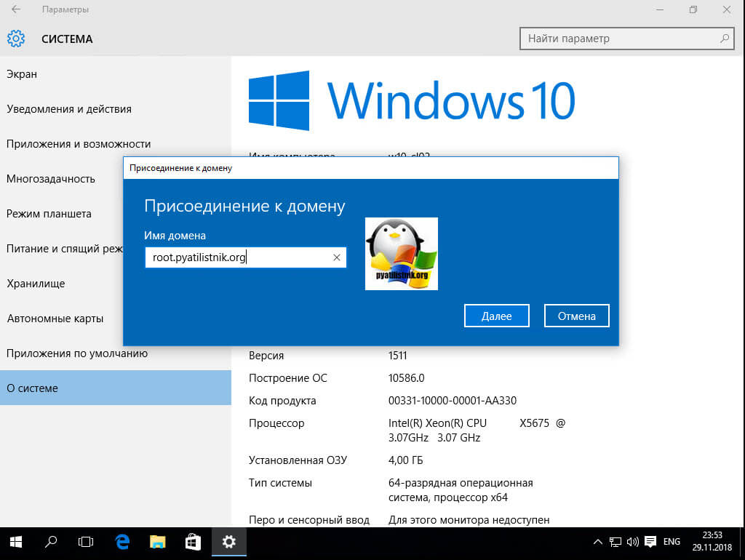745x560 pixels.
Task: Open Action Center notifications icon
Action: (x=650, y=542)
